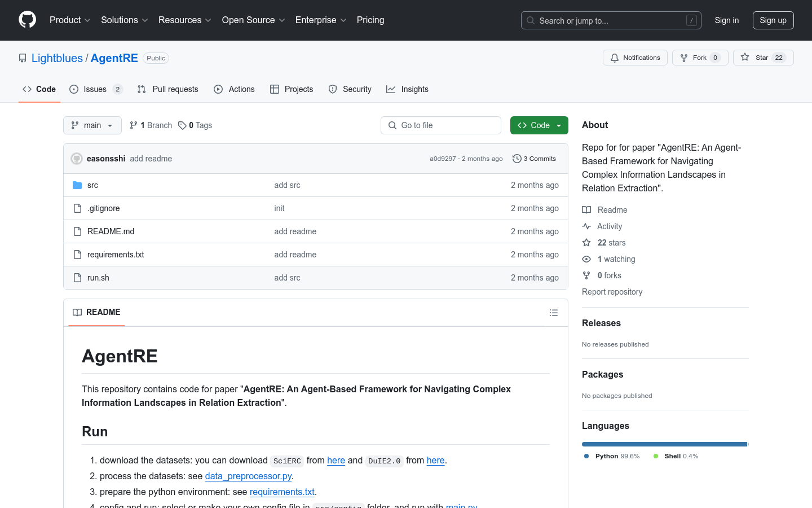Viewport: 812px width, 508px height.
Task: Switch to the Issues tab
Action: coord(96,89)
